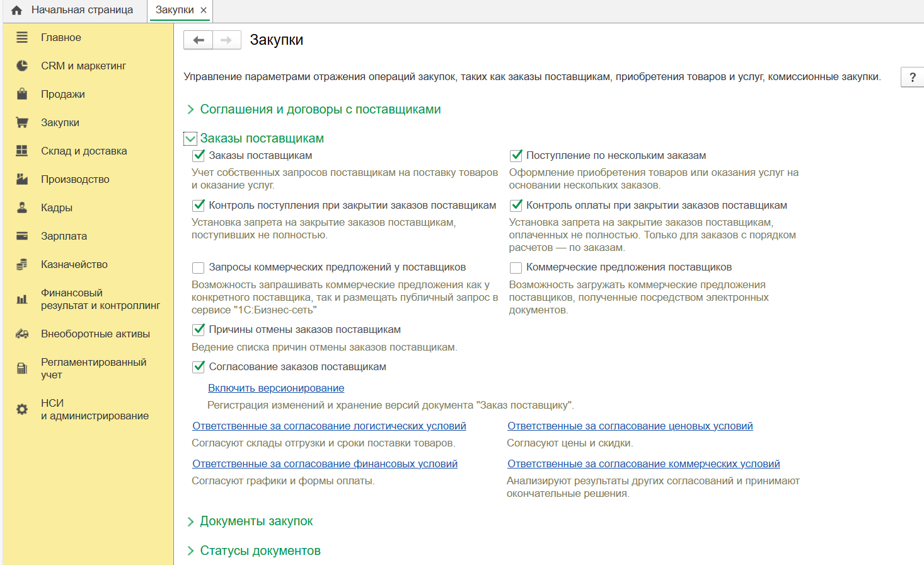Image resolution: width=924 pixels, height=565 pixels.
Task: Click the Включить версионирование link
Action: (x=276, y=388)
